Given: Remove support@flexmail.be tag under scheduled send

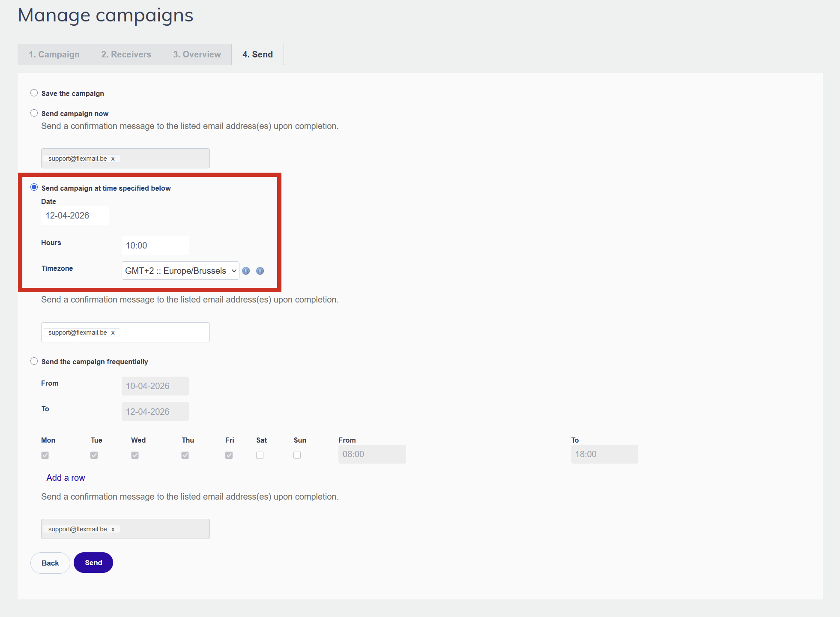Looking at the screenshot, I should click(x=113, y=333).
